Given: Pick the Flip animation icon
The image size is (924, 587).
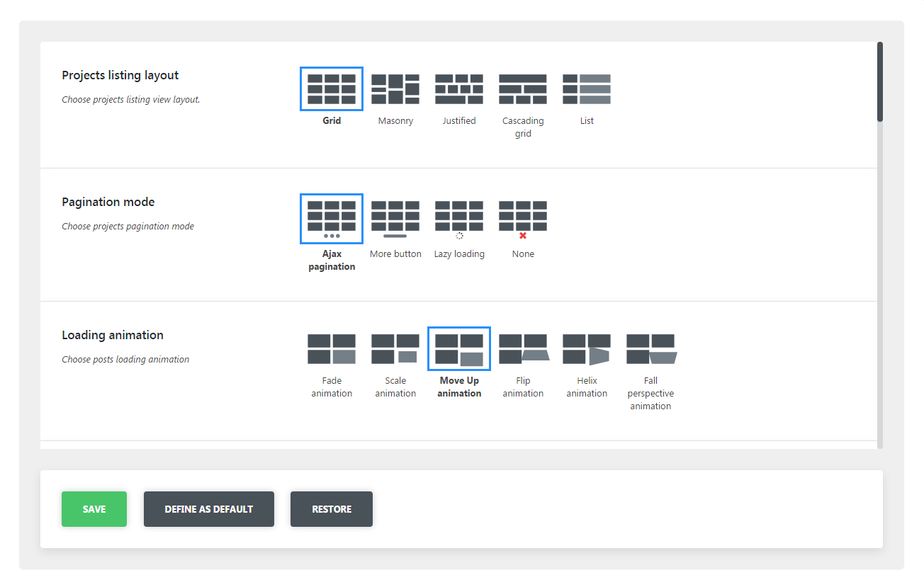Looking at the screenshot, I should pyautogui.click(x=523, y=349).
